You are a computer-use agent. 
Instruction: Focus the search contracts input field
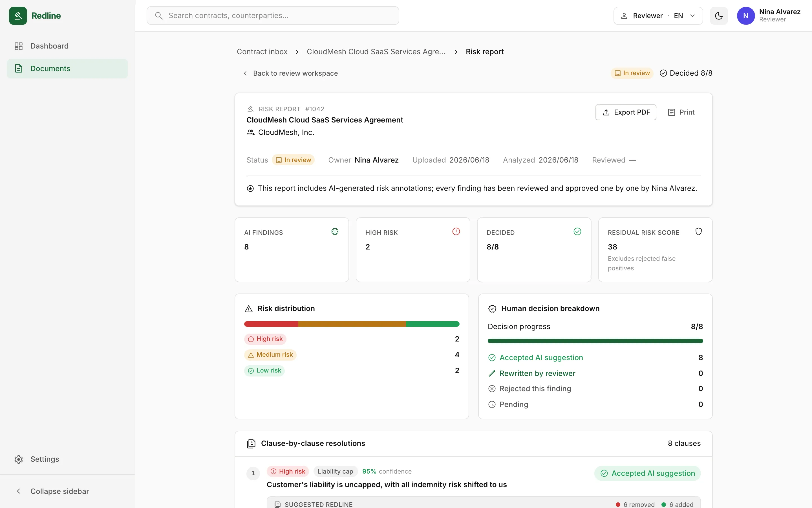(x=273, y=16)
